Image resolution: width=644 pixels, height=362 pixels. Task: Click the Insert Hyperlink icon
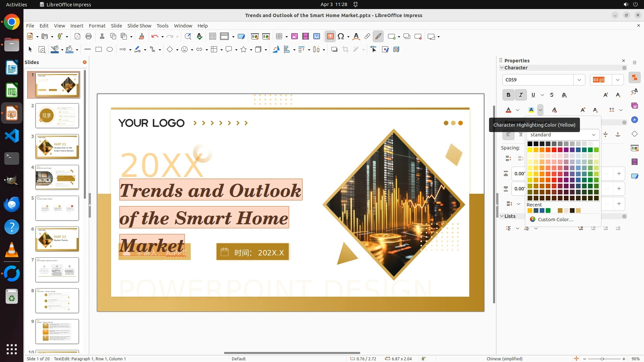(x=367, y=37)
